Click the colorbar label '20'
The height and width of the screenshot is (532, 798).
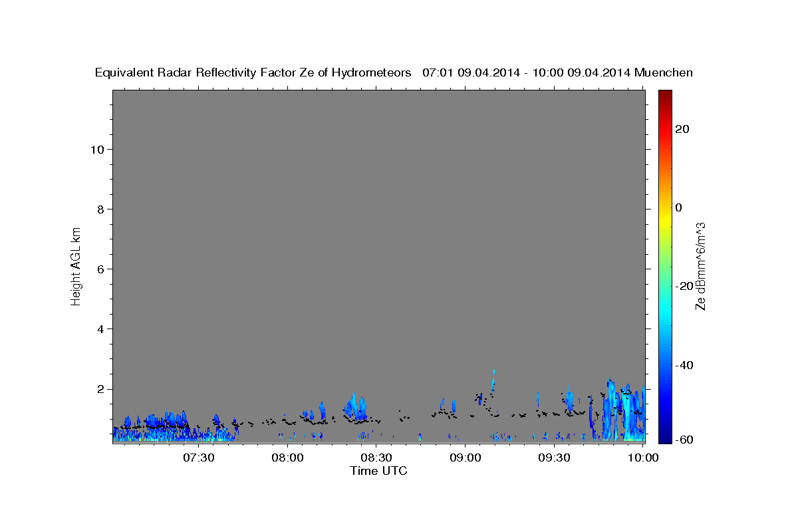pyautogui.click(x=682, y=129)
